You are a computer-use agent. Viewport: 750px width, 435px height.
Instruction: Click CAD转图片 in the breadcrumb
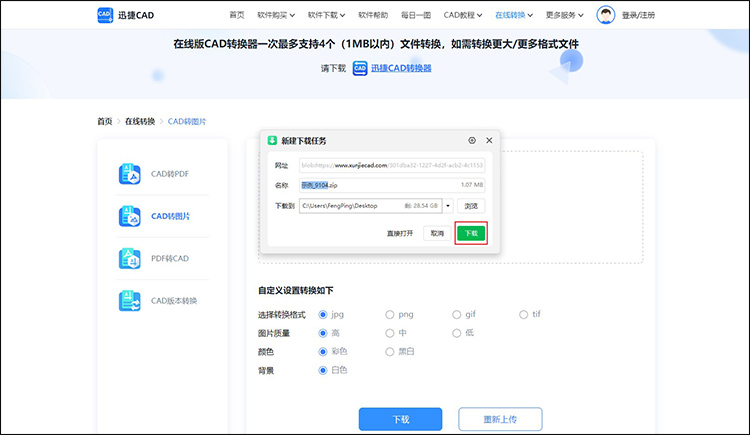click(187, 122)
